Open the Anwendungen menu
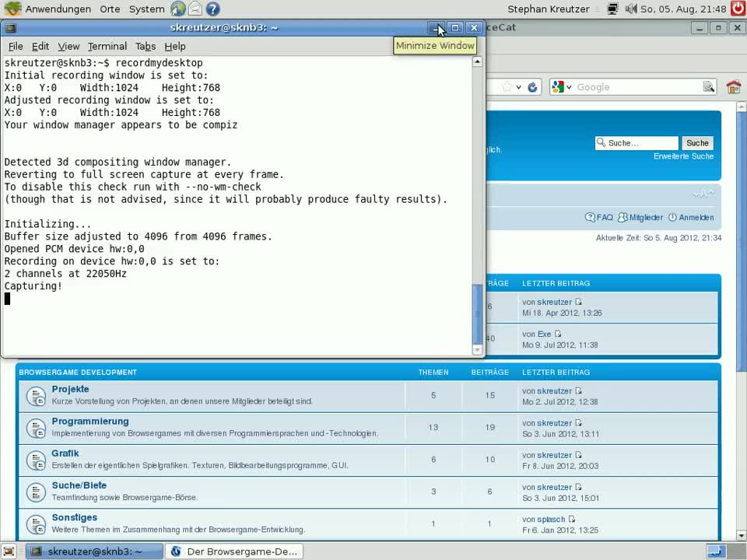Viewport: 747px width, 560px height. 58,9
